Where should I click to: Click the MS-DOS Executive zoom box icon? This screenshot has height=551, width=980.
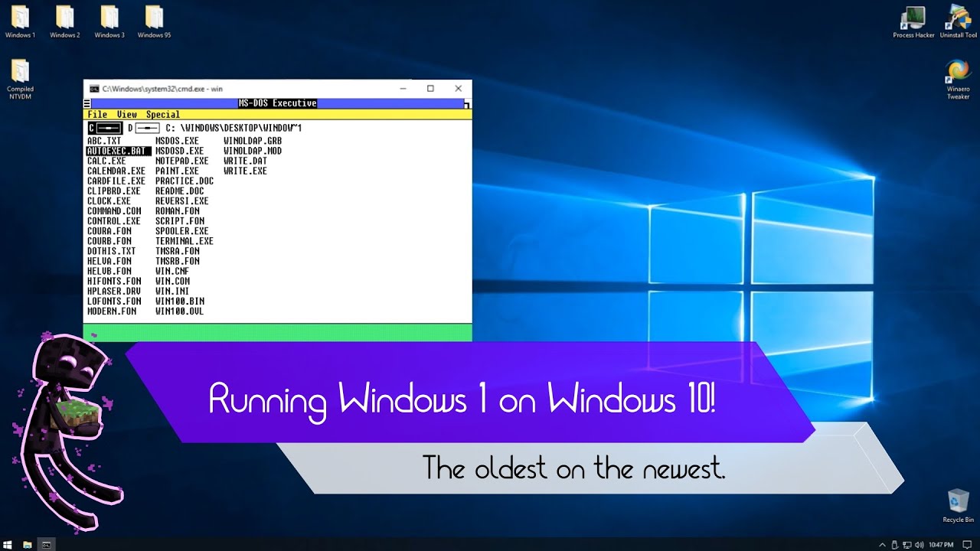tap(468, 103)
